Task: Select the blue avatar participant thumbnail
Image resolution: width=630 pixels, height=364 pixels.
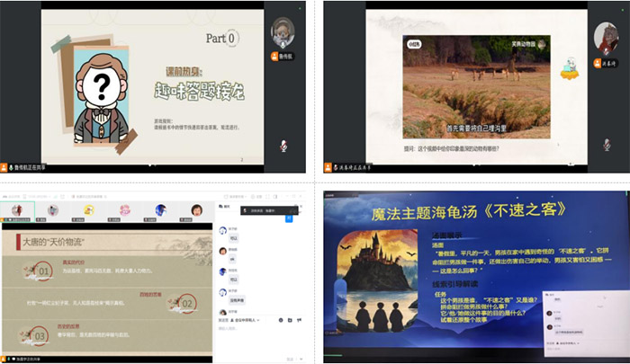Action: (161, 209)
